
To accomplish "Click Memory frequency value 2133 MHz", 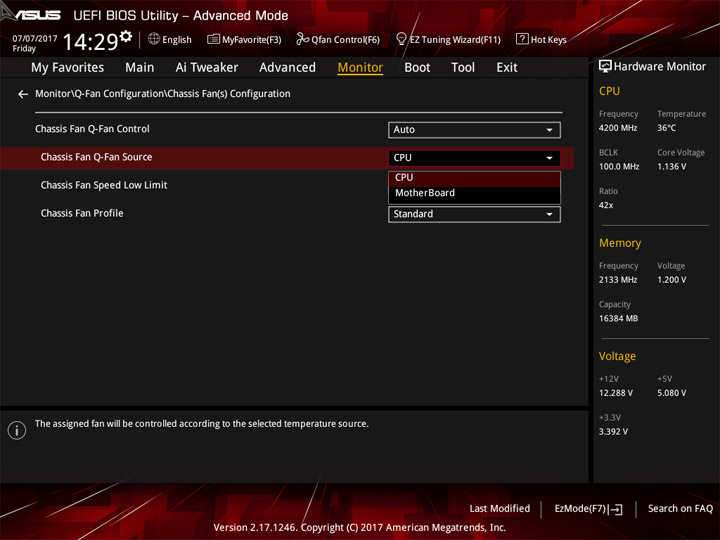I will [x=618, y=280].
